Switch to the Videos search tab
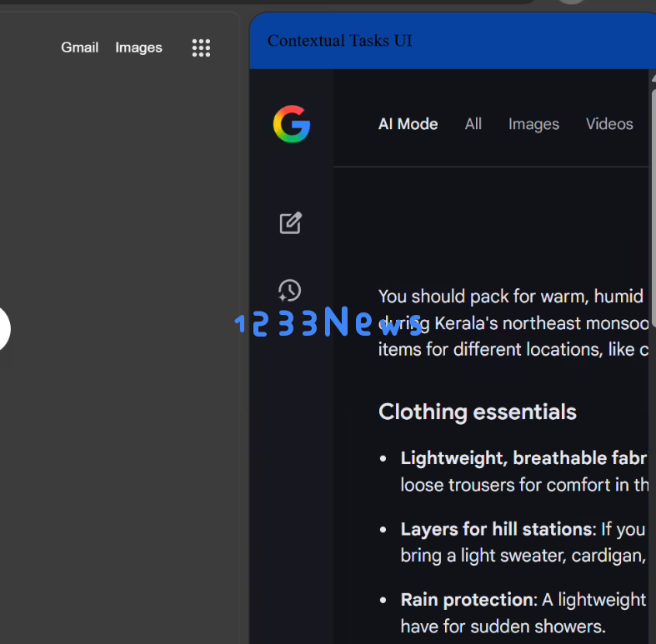Image resolution: width=656 pixels, height=644 pixels. pyautogui.click(x=609, y=124)
